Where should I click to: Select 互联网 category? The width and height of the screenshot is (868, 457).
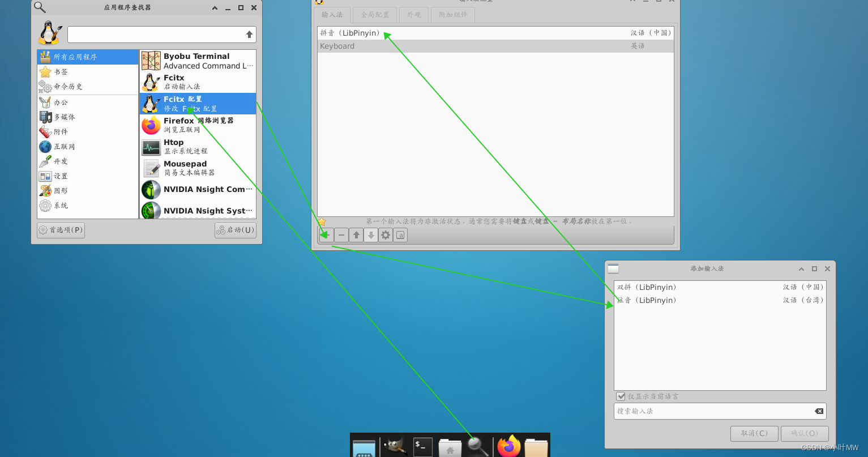[x=88, y=147]
